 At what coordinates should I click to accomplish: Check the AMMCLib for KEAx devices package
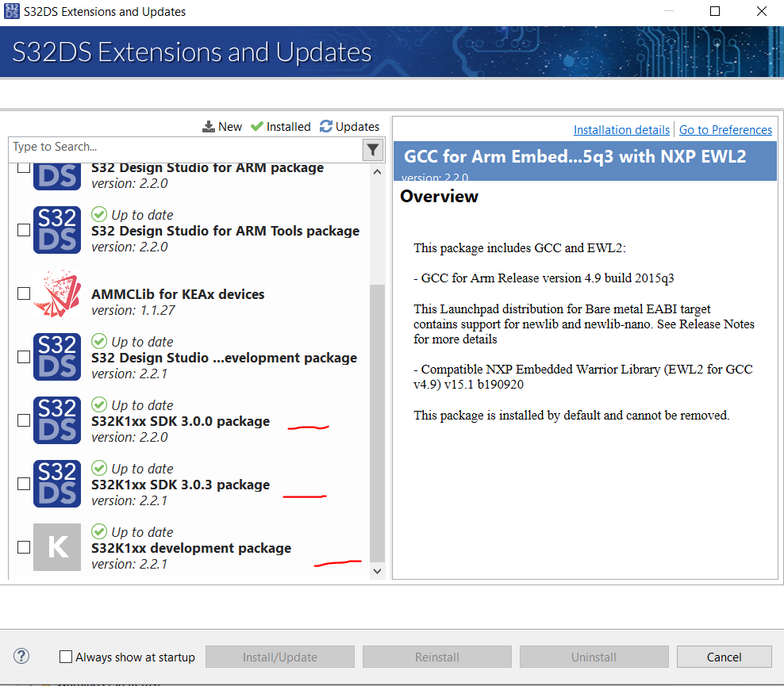pyautogui.click(x=23, y=293)
